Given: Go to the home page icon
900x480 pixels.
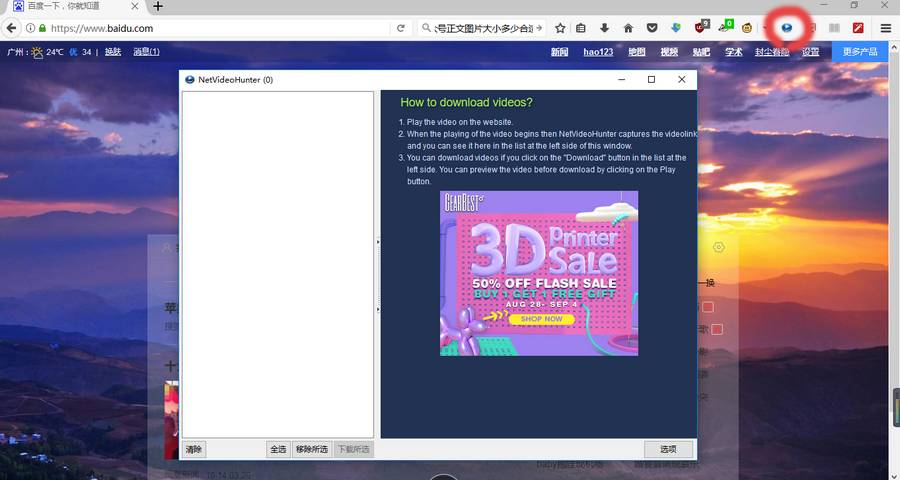Looking at the screenshot, I should coord(629,28).
